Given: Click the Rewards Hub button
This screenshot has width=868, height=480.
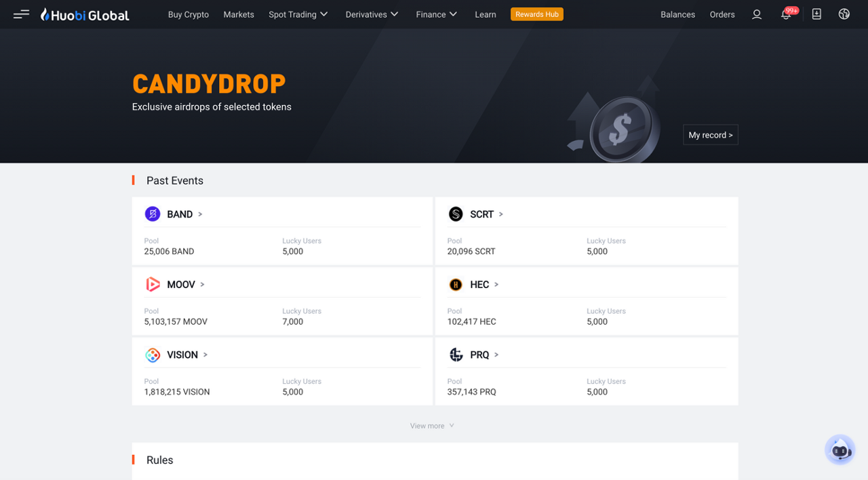Looking at the screenshot, I should point(537,14).
